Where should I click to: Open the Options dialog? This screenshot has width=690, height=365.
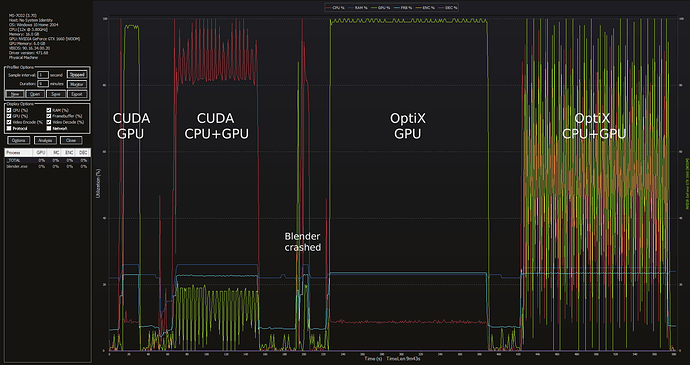[x=19, y=140]
